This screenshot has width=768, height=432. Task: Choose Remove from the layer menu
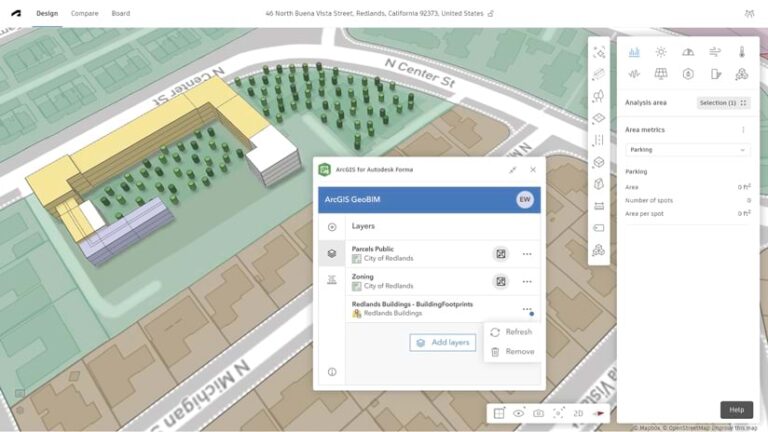[x=512, y=352]
